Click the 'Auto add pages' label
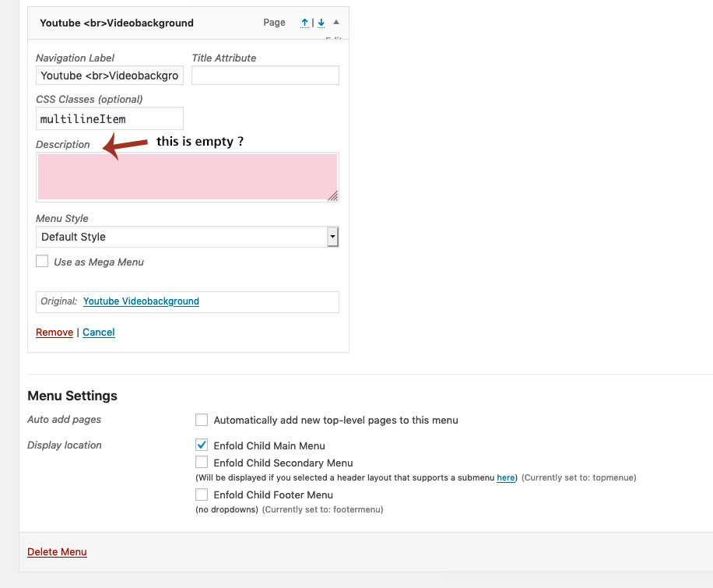This screenshot has width=713, height=588. tap(64, 419)
